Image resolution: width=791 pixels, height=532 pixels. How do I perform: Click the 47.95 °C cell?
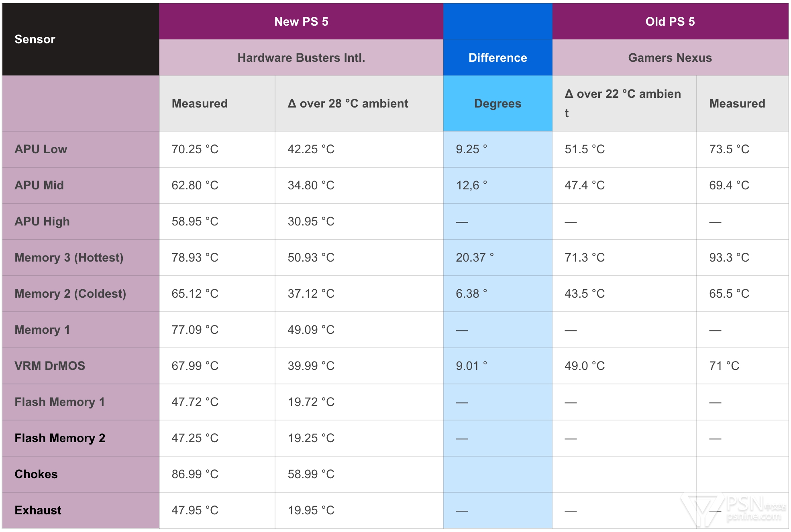[x=217, y=510]
